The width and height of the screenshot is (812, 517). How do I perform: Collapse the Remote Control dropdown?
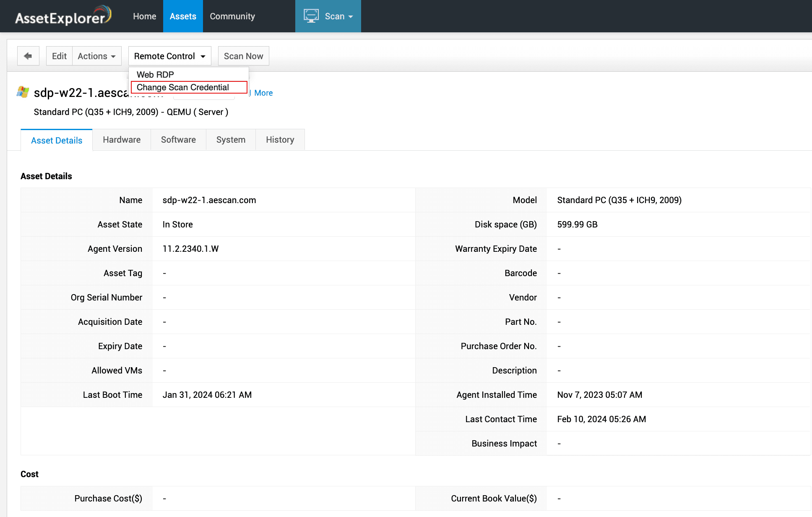(169, 56)
